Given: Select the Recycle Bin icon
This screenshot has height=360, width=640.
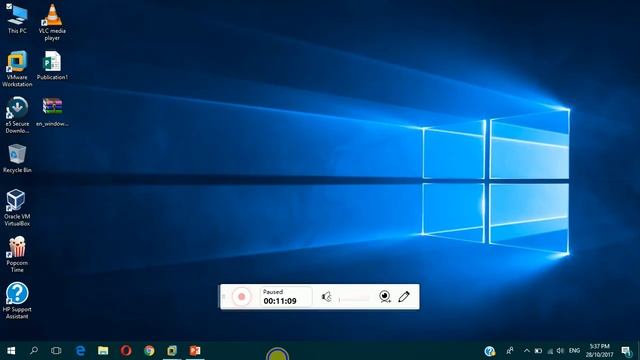Looking at the screenshot, I should coord(17,158).
